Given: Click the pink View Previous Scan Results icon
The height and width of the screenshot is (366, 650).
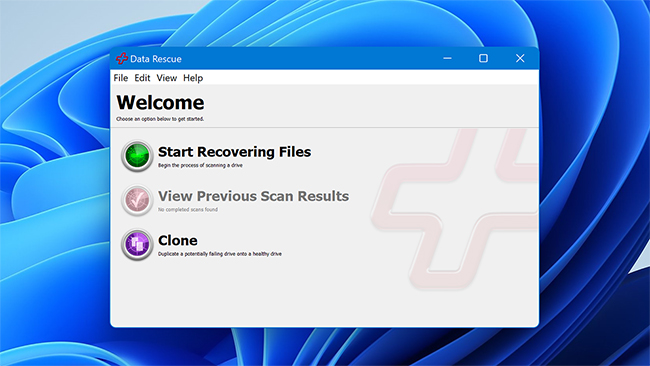Looking at the screenshot, I should (x=137, y=200).
